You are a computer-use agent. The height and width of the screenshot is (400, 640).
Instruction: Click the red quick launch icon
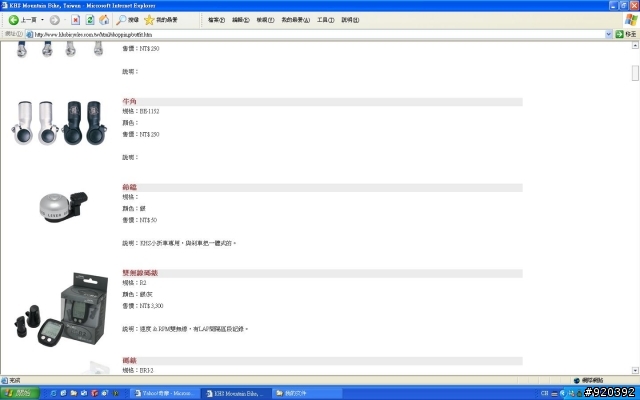click(94, 393)
